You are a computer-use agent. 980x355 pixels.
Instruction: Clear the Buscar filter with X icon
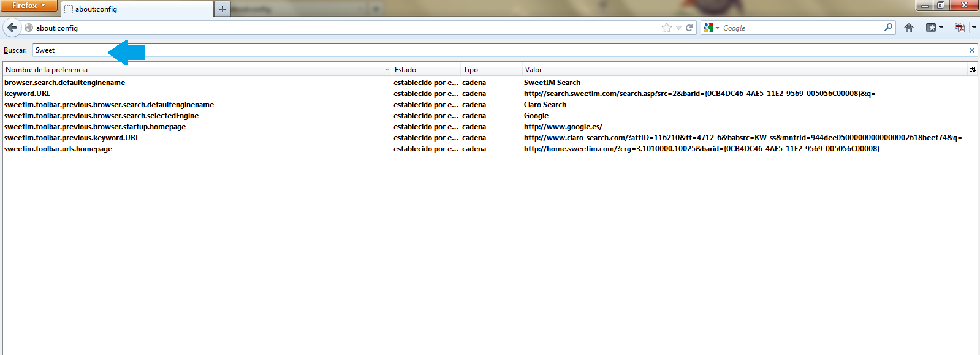971,50
